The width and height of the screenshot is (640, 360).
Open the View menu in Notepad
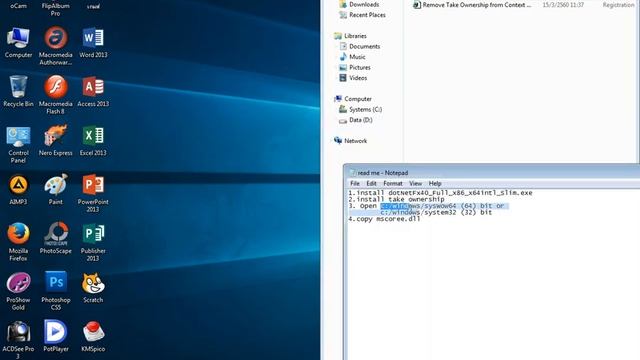416,184
